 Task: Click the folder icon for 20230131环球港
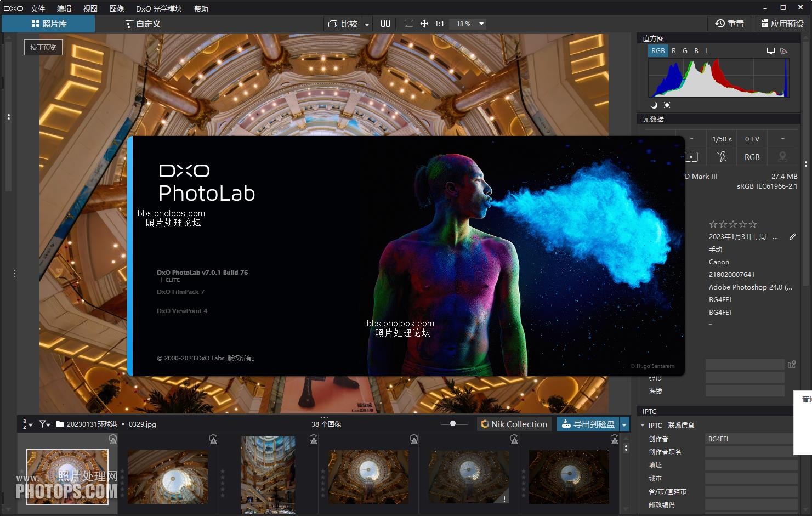pos(60,424)
